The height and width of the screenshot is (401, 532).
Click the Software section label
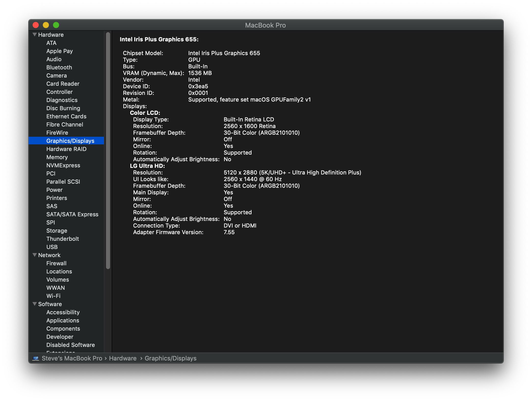[x=50, y=304]
